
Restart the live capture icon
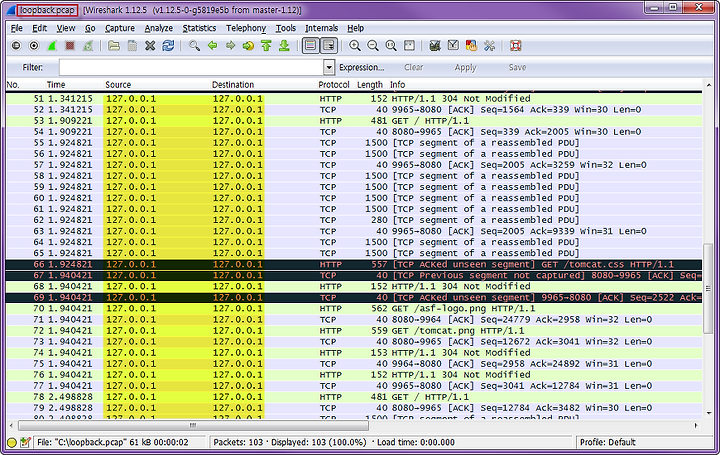pos(88,45)
